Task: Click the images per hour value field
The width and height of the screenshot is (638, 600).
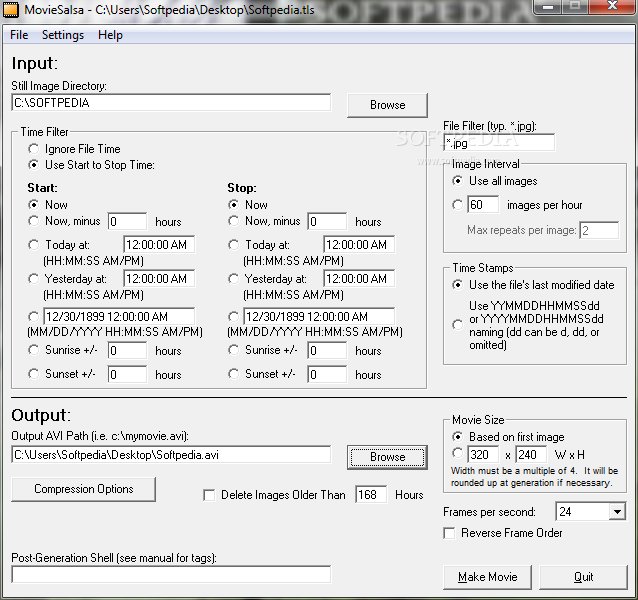Action: (483, 205)
